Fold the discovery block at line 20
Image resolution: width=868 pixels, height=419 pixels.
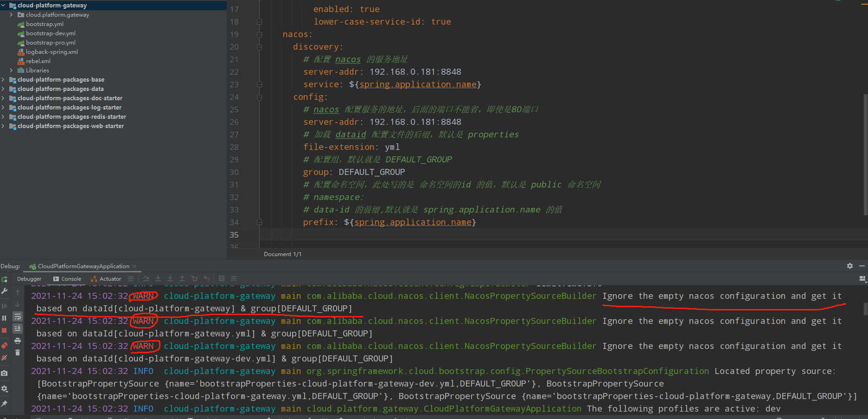pos(259,47)
